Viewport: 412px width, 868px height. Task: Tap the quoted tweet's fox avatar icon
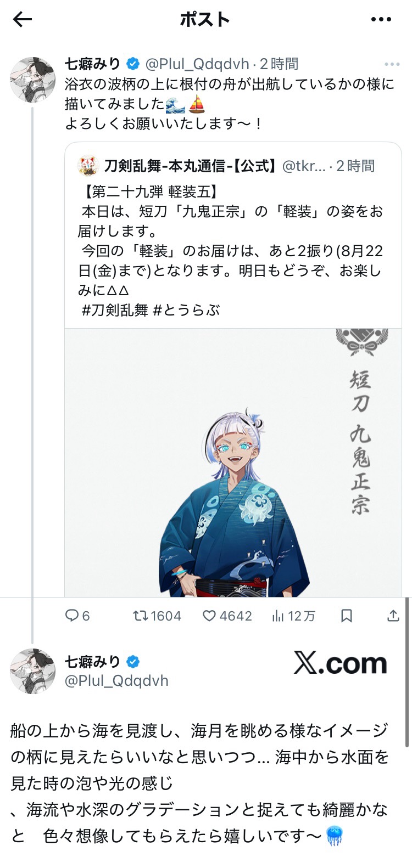[87, 165]
